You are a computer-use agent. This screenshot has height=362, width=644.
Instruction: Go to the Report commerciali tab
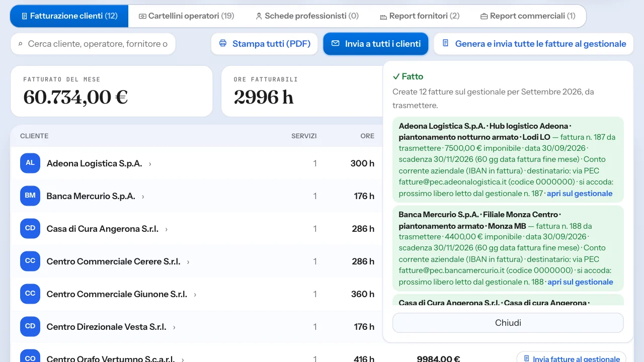(x=528, y=16)
